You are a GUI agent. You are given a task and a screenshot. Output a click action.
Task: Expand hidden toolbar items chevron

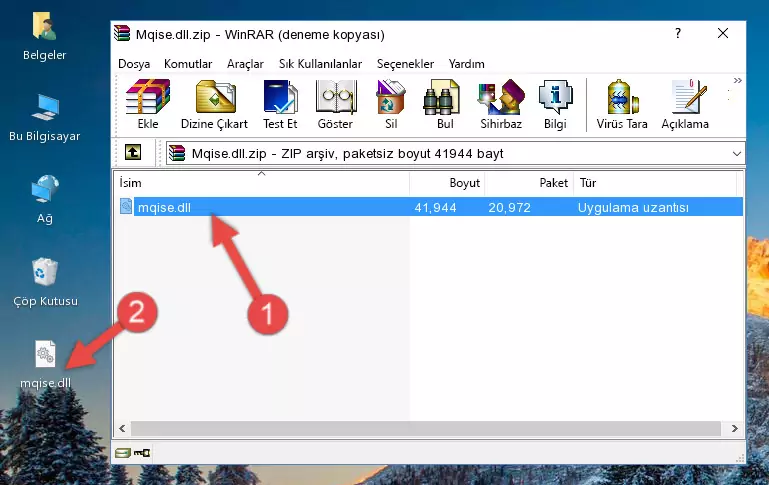tap(737, 80)
